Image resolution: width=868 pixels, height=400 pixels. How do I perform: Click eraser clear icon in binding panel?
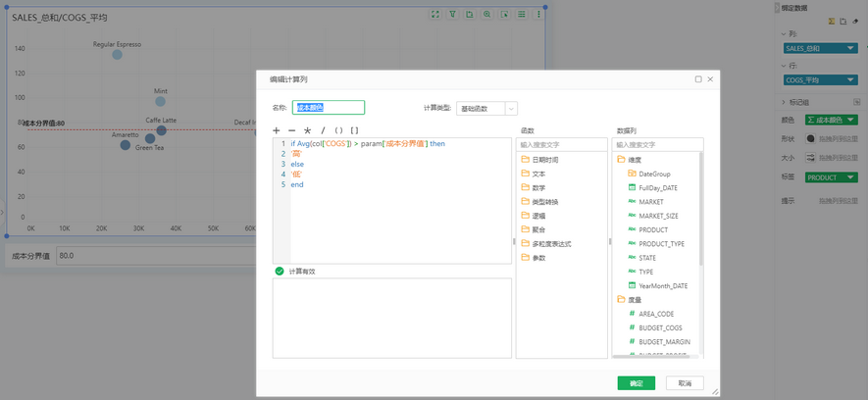pyautogui.click(x=854, y=21)
